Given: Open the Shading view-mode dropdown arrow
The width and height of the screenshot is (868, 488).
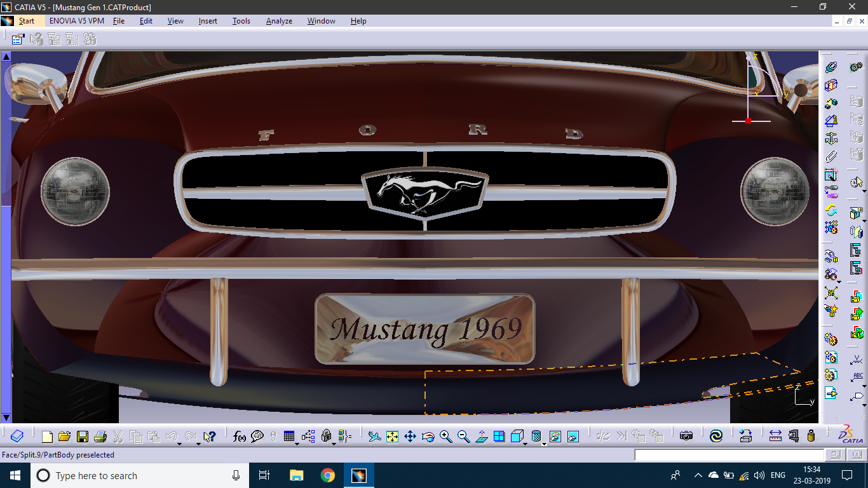Looking at the screenshot, I should coord(544,444).
